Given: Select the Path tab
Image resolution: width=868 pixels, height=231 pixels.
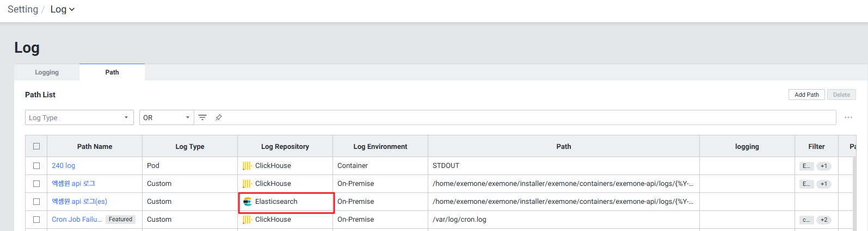Looking at the screenshot, I should [x=112, y=72].
